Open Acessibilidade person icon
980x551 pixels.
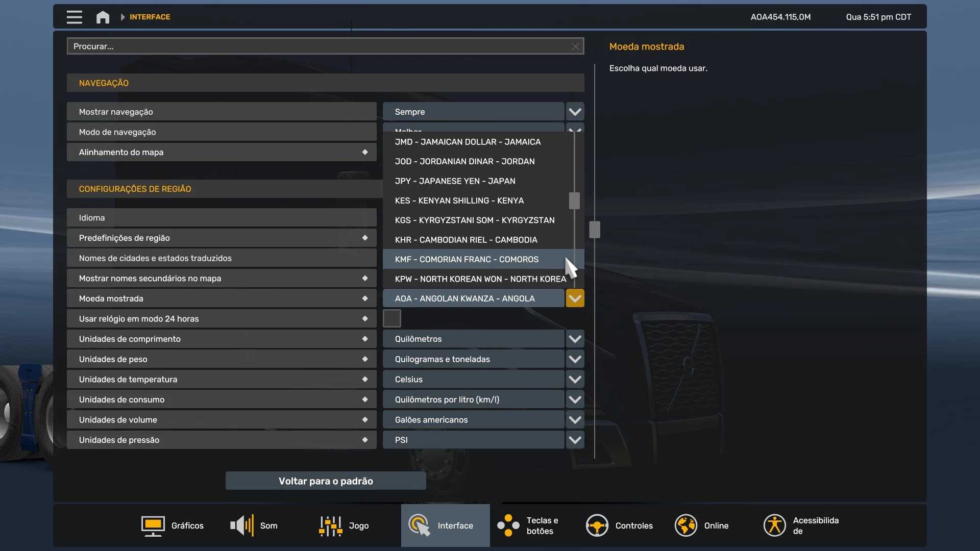point(774,525)
